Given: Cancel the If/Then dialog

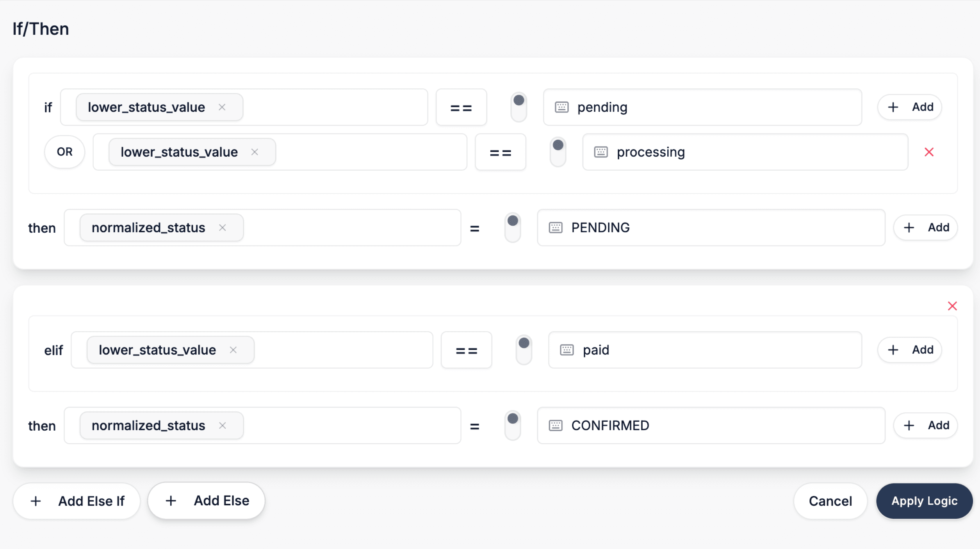Looking at the screenshot, I should click(830, 501).
